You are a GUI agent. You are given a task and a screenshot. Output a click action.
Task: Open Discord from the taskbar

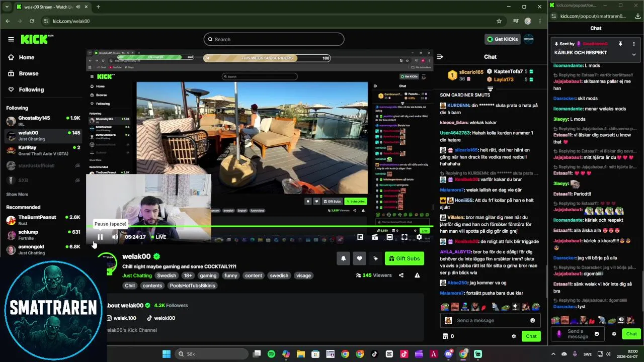coord(448,354)
